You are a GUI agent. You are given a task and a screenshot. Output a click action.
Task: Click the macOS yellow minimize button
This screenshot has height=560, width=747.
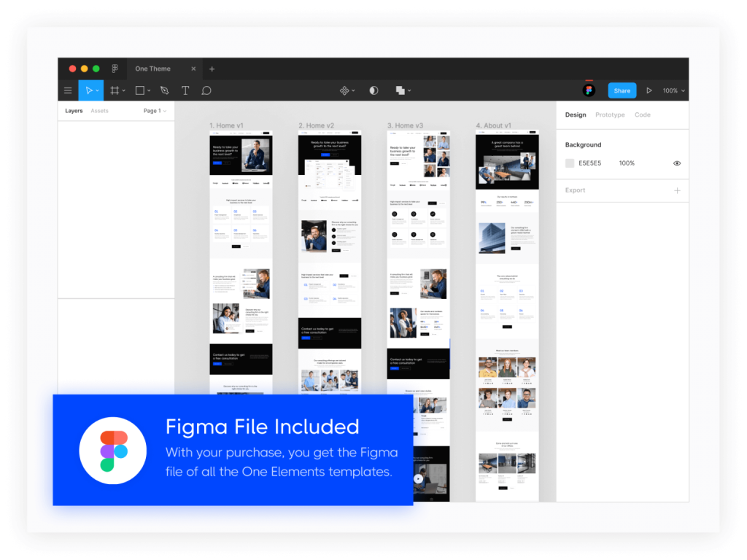pos(85,69)
